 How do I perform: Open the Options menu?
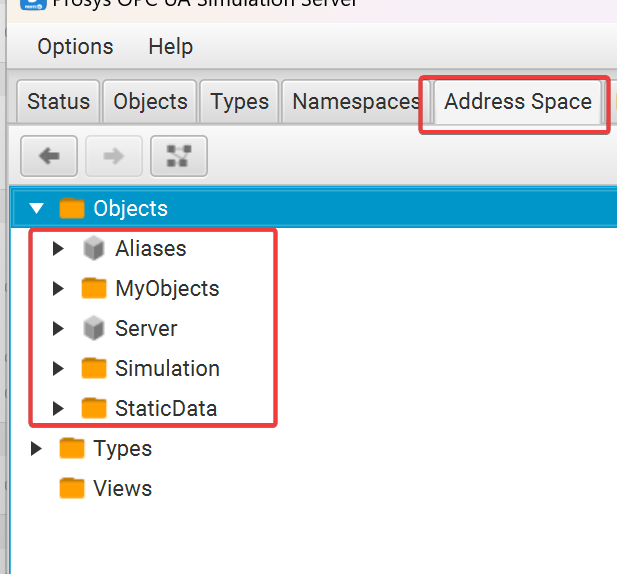pyautogui.click(x=75, y=46)
